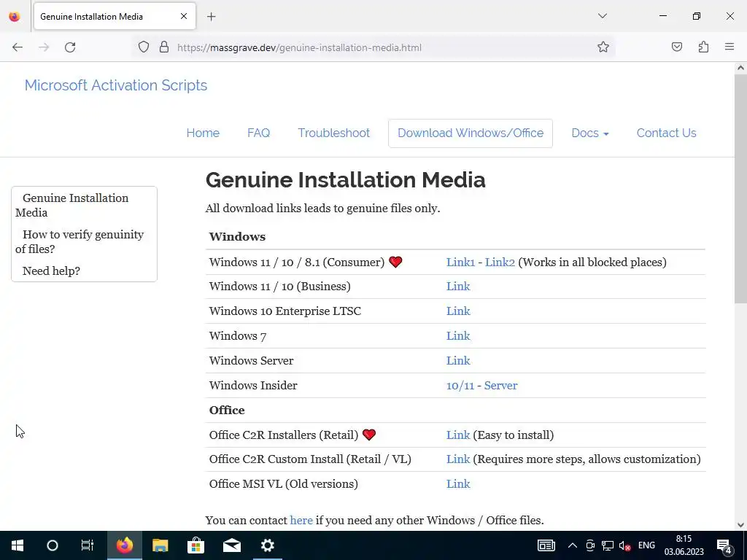
Task: Click the forward navigation arrow
Action: [44, 47]
